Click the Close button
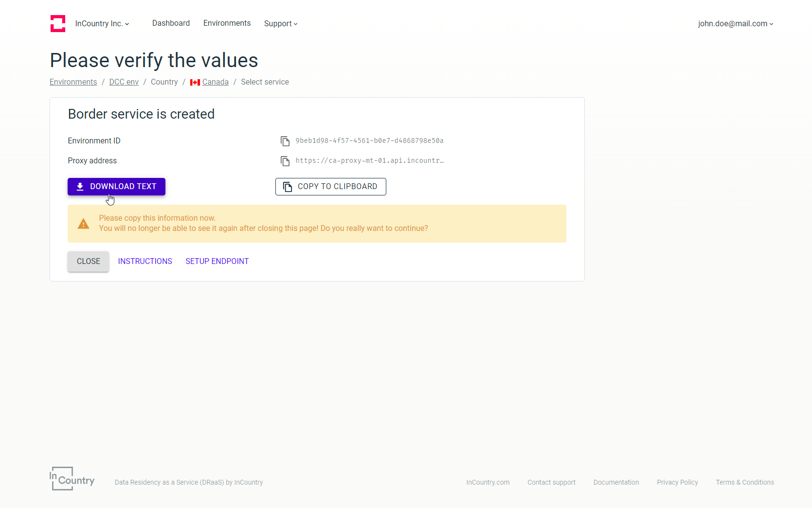This screenshot has height=508, width=812. pos(89,262)
